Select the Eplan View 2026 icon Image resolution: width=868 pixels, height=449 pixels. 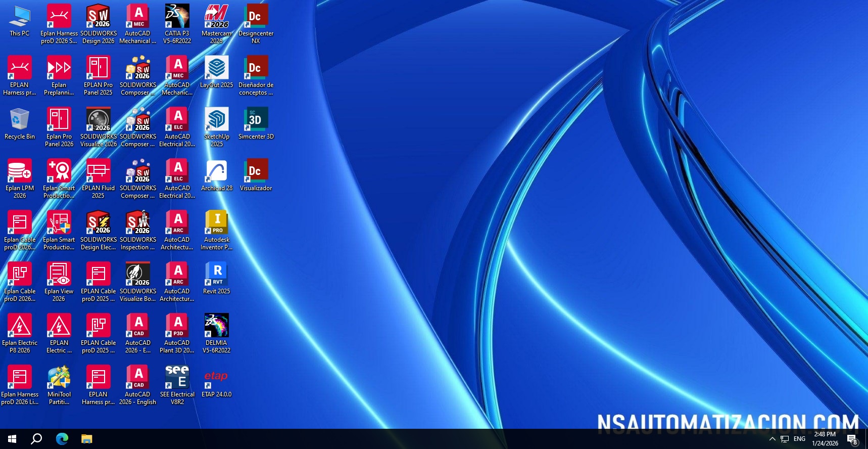click(x=59, y=282)
